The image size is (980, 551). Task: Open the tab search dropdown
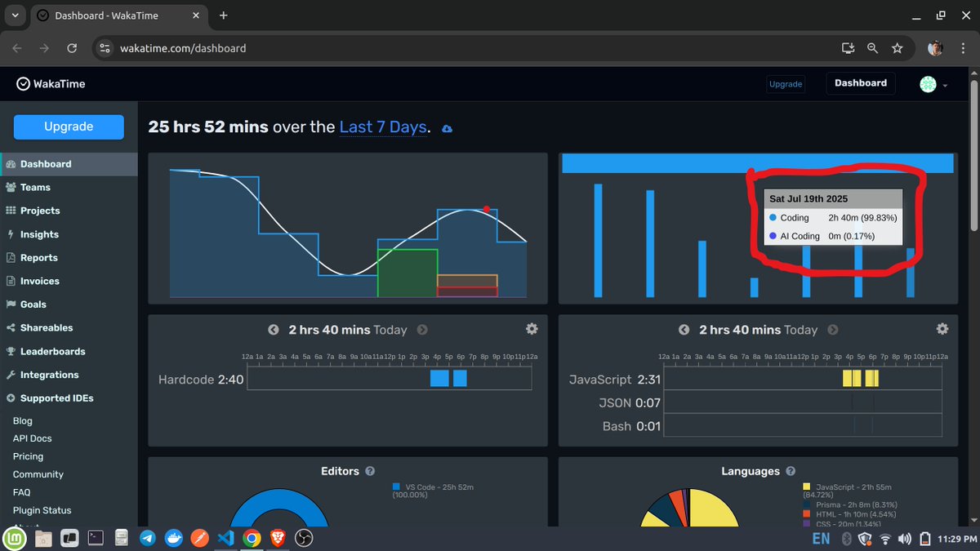point(15,16)
